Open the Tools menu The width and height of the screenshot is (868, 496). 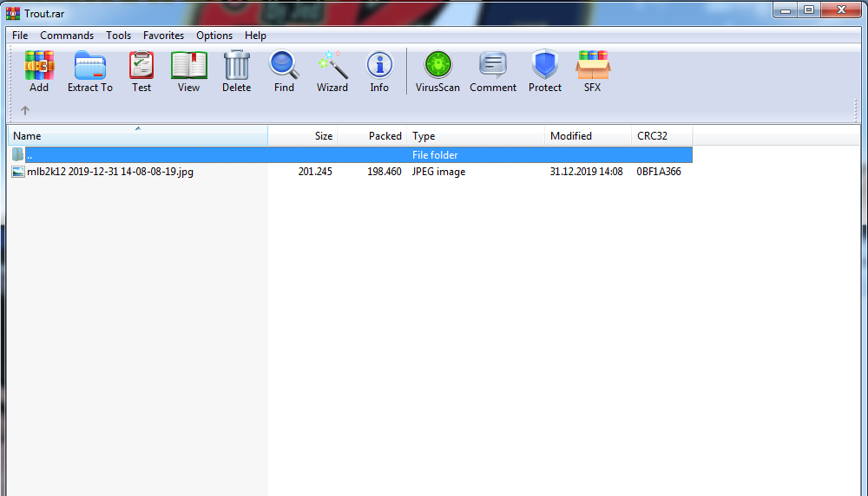[x=118, y=36]
